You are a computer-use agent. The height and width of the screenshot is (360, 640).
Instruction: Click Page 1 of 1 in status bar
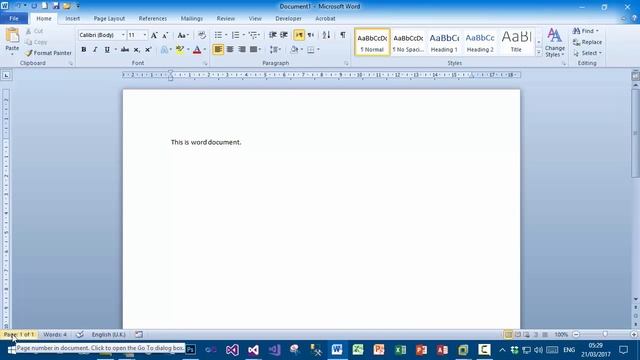[19, 334]
